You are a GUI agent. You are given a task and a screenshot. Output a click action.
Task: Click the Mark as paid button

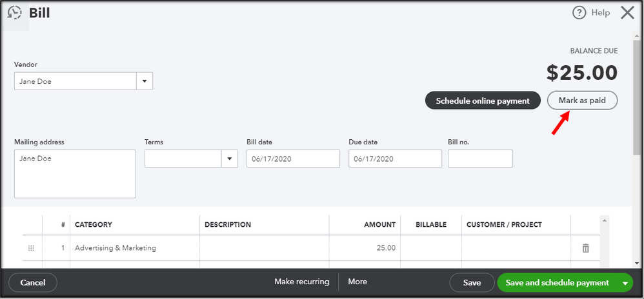[582, 101]
